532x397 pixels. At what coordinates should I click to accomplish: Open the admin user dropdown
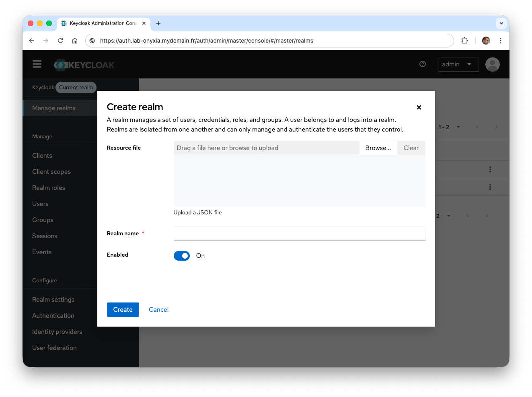[458, 64]
